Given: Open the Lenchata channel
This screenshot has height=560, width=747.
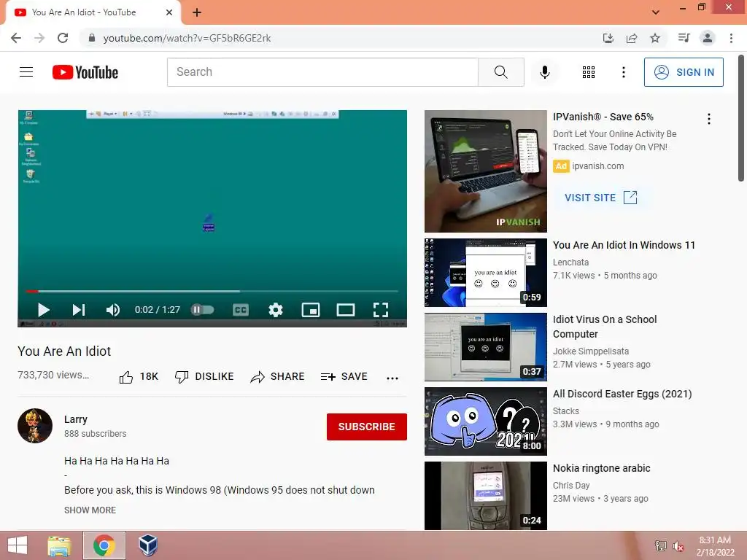Looking at the screenshot, I should pos(570,262).
